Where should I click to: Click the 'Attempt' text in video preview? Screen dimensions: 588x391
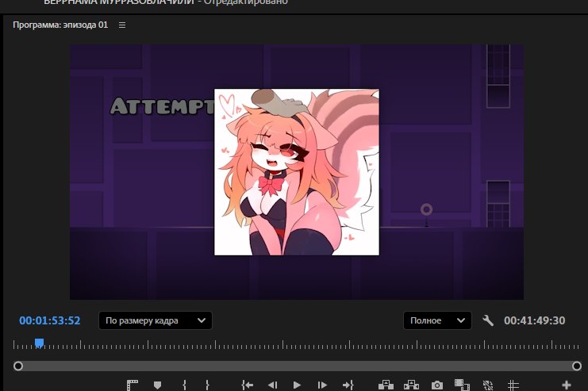click(x=162, y=106)
